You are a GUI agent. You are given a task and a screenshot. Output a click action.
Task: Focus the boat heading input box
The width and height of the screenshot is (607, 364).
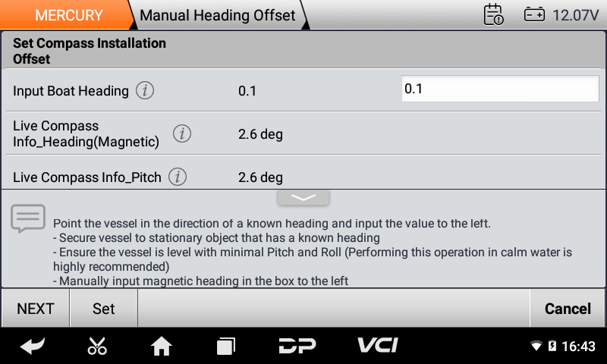pos(500,89)
